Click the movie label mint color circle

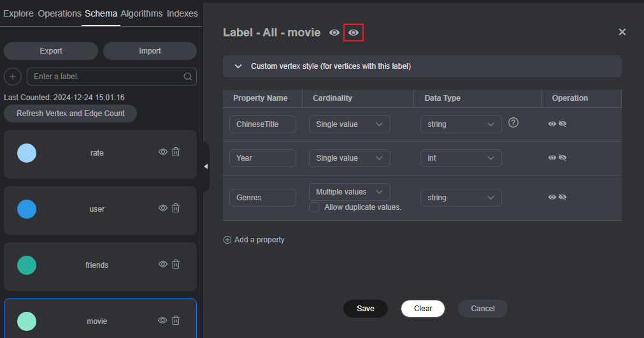[27, 321]
